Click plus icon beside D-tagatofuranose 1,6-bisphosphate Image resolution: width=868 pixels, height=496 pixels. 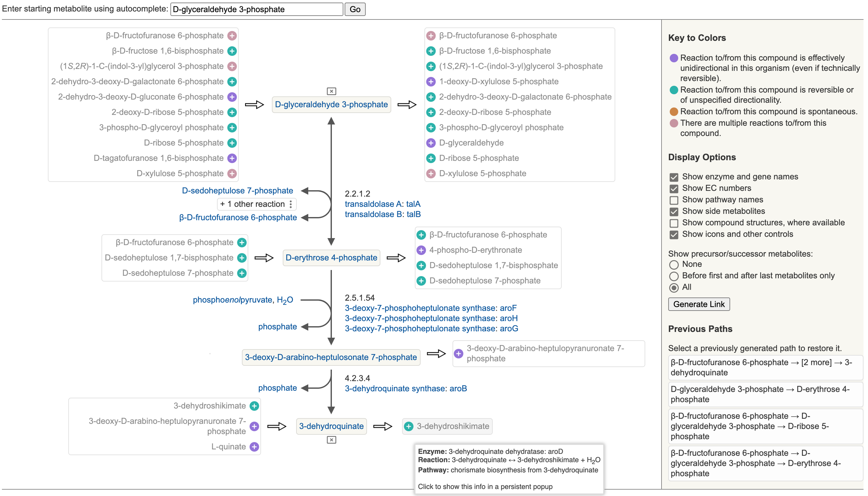click(x=232, y=158)
